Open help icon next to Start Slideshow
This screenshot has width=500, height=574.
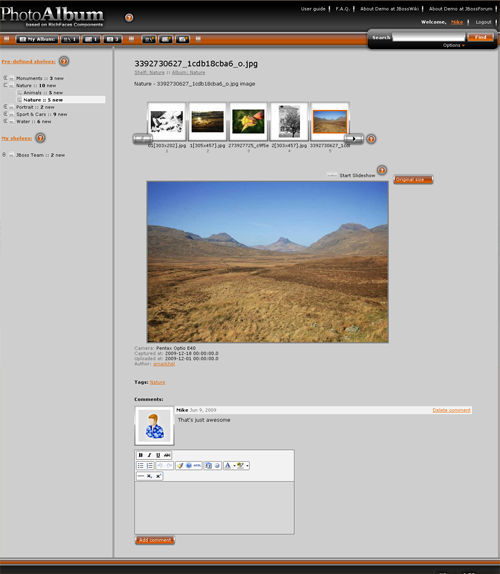(x=382, y=170)
